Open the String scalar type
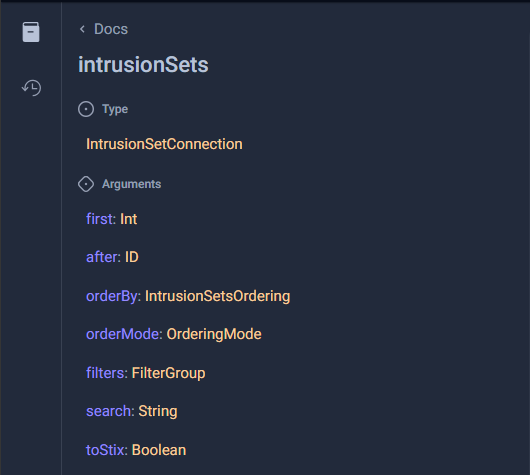This screenshot has width=530, height=475. pyautogui.click(x=158, y=411)
